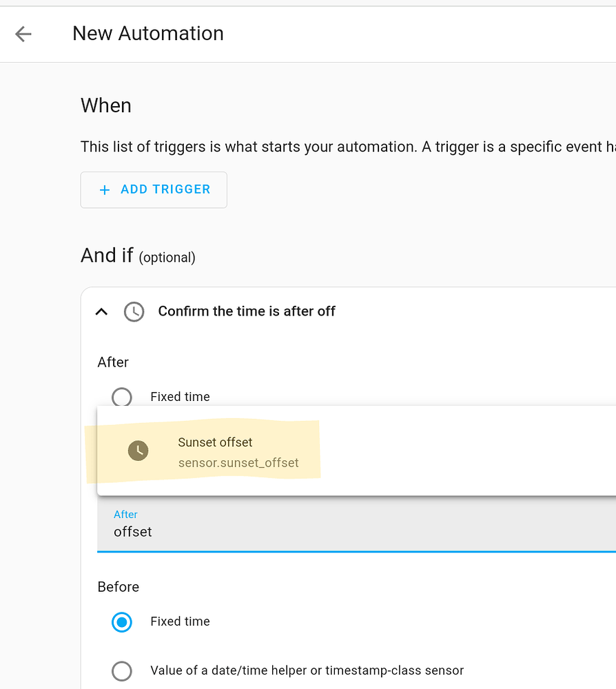Choose Before value of date/time helper radio
This screenshot has width=616, height=689.
point(122,671)
